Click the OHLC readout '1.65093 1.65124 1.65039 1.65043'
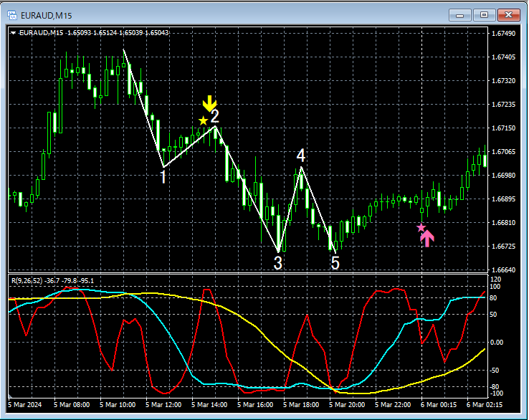 point(118,33)
